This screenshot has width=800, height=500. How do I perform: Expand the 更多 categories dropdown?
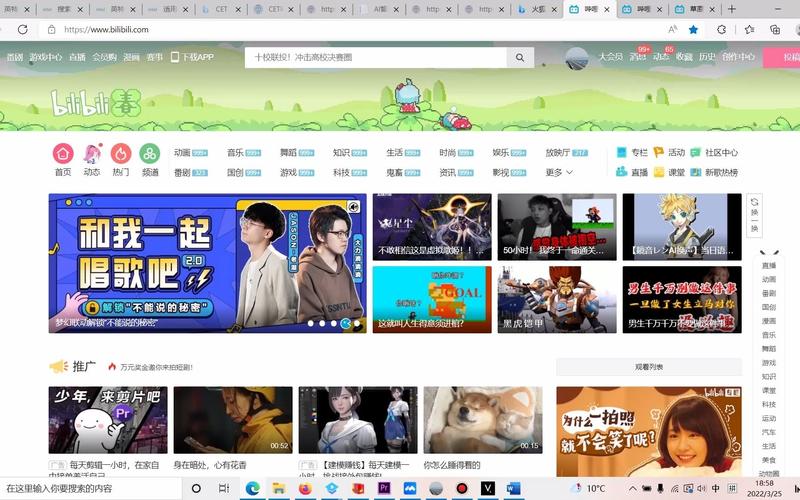(x=558, y=172)
